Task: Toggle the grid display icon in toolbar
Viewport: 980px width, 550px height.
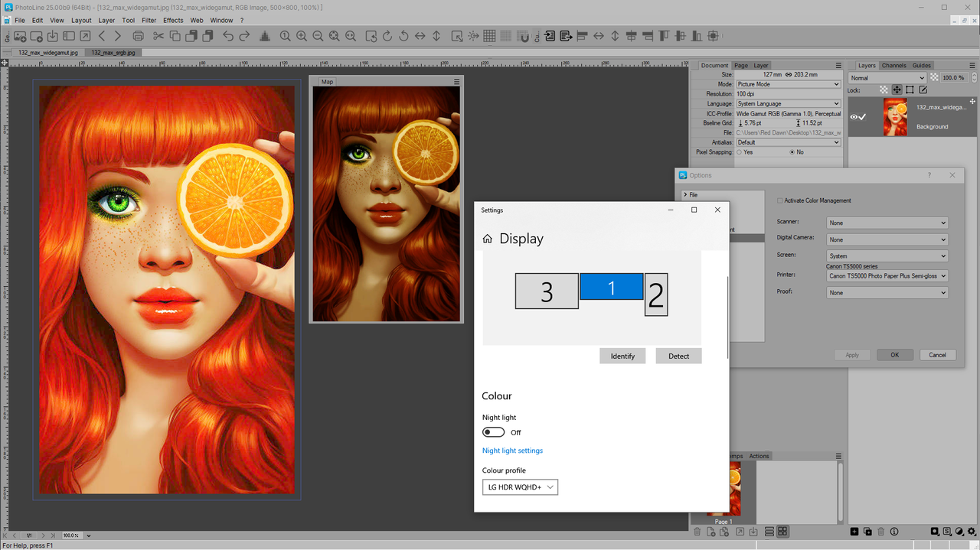Action: pos(488,36)
